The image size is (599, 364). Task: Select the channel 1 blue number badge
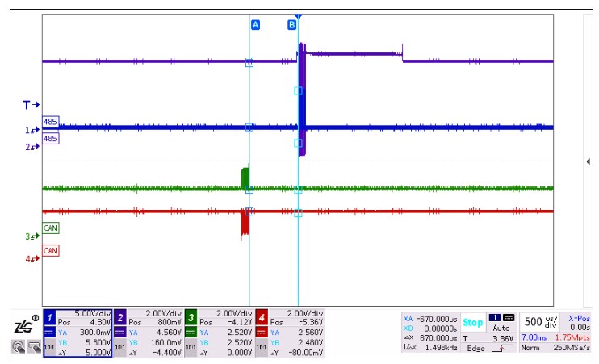click(x=50, y=317)
